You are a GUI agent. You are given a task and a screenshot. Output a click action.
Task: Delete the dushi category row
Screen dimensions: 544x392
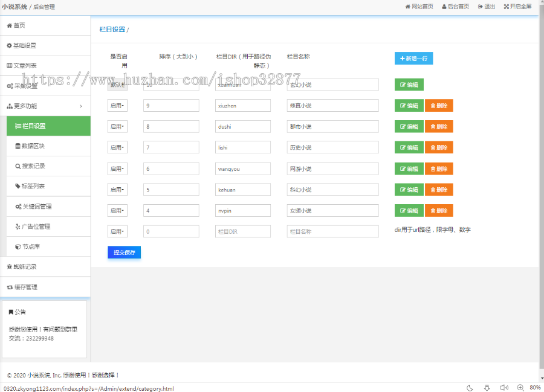click(x=439, y=127)
